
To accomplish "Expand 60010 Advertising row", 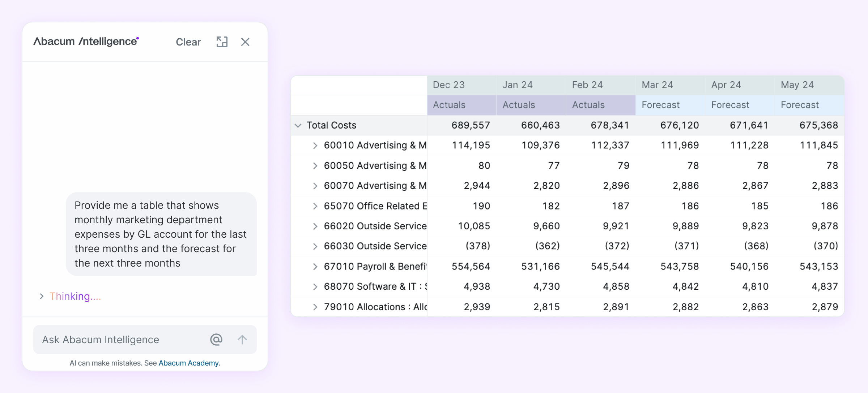I will point(315,146).
